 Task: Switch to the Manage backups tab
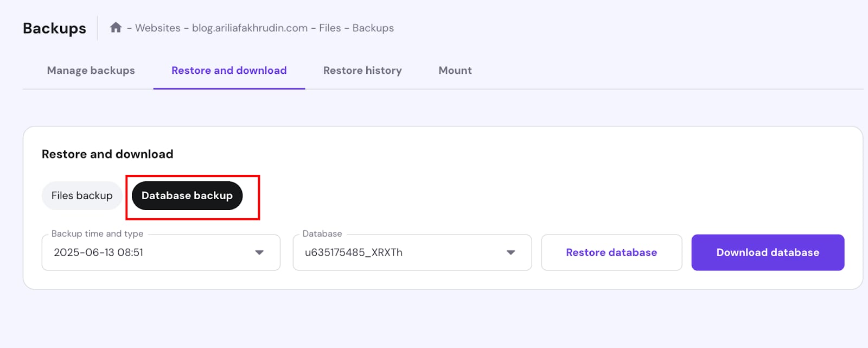[x=91, y=71]
